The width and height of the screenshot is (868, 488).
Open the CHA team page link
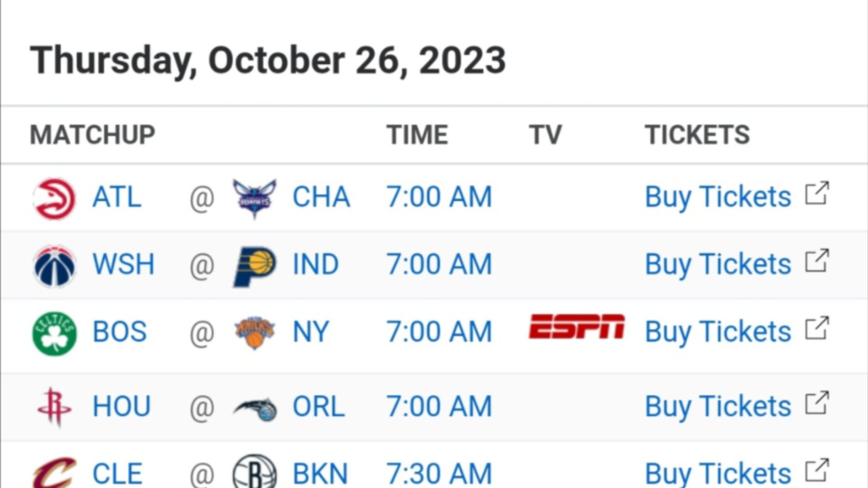pyautogui.click(x=321, y=197)
